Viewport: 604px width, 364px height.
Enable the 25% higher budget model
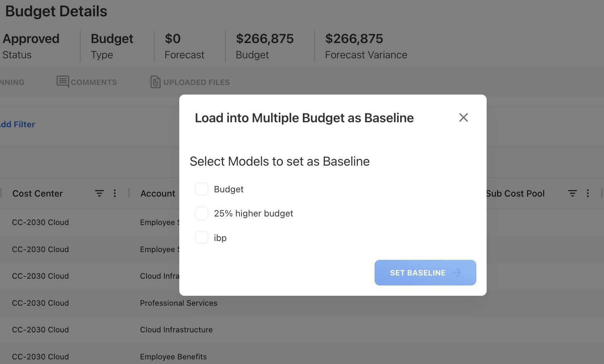(x=201, y=213)
